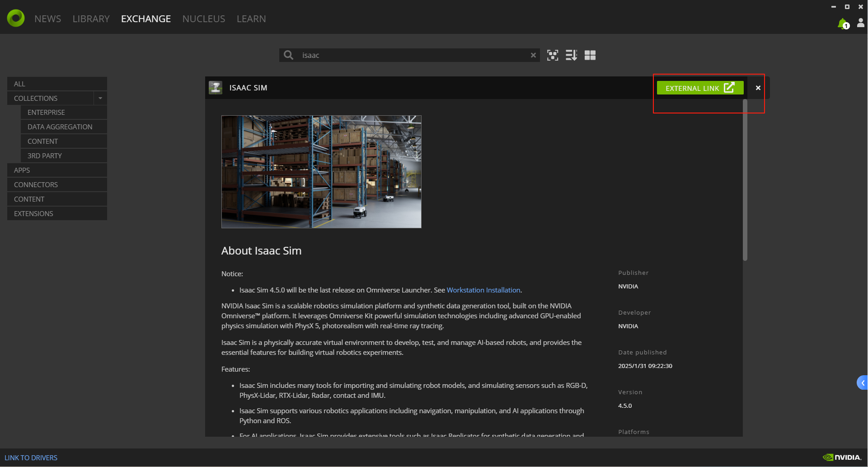
Task: Open the user profile icon
Action: coord(861,23)
